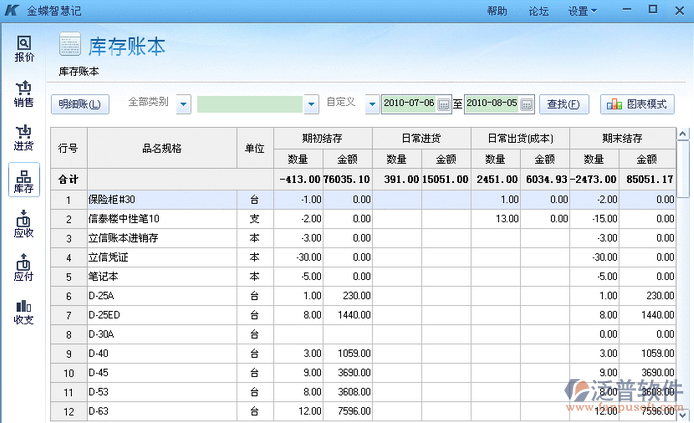Expand the 自定义 date range dropdown
Image resolution: width=694 pixels, height=423 pixels.
(x=371, y=103)
